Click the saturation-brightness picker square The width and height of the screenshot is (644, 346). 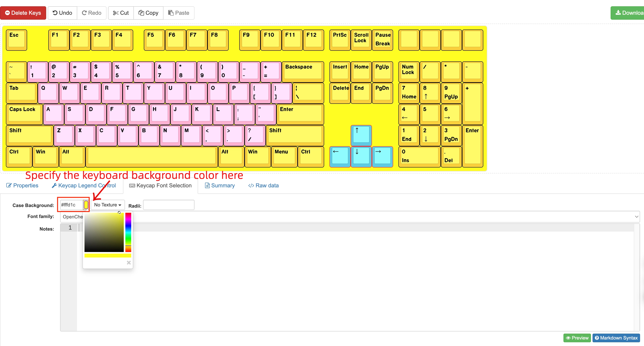point(104,232)
